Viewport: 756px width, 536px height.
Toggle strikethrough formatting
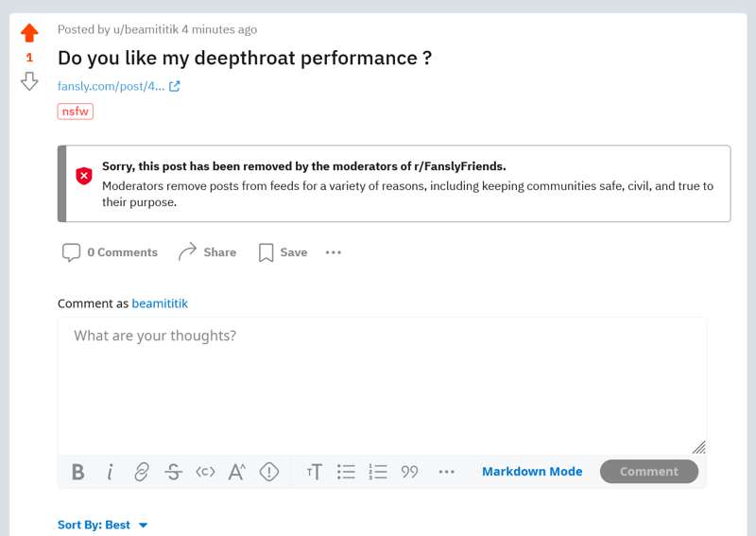pos(173,472)
